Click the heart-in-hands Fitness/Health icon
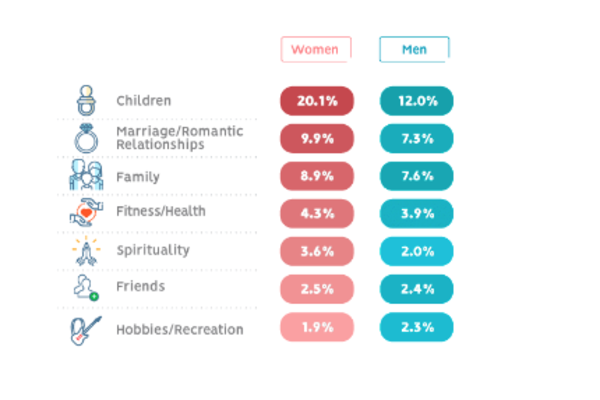 coord(84,213)
